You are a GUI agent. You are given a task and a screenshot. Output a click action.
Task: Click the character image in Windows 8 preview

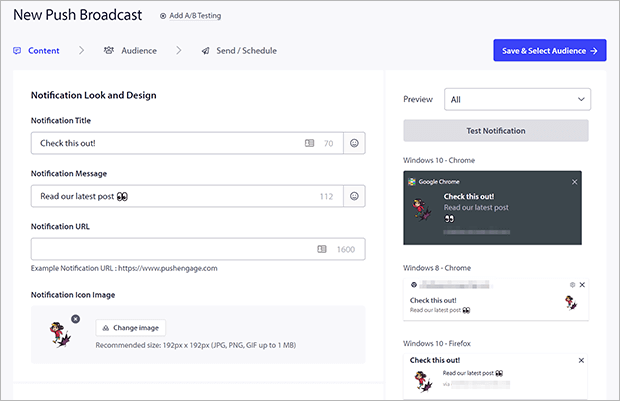pos(571,303)
